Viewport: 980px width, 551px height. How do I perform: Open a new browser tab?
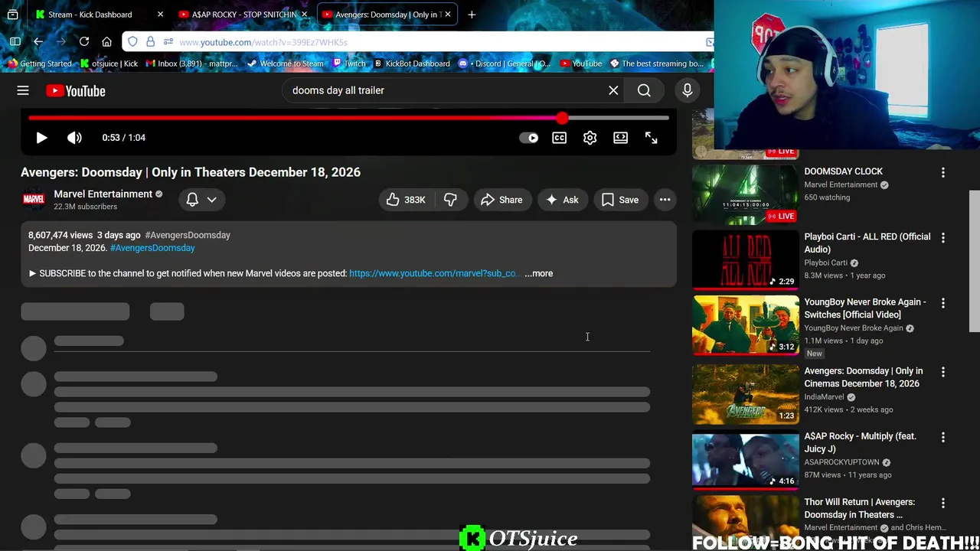(472, 15)
